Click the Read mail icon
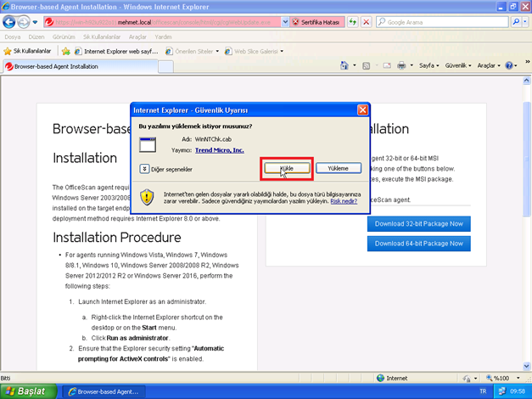This screenshot has height=399, width=532. (x=387, y=65)
